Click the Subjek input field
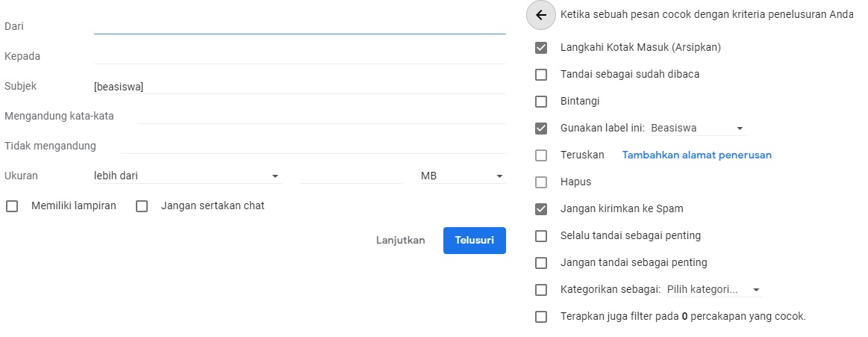This screenshot has width=868, height=337. point(299,87)
